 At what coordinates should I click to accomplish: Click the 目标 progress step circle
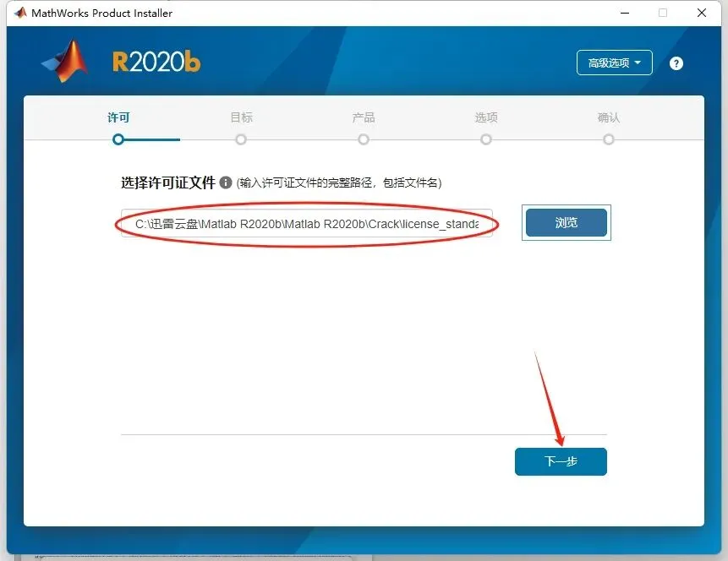coord(241,139)
